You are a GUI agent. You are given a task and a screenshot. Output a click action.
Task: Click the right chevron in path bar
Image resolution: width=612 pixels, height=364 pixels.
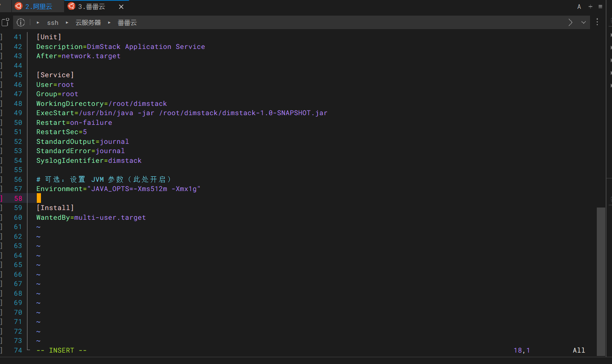click(x=571, y=22)
